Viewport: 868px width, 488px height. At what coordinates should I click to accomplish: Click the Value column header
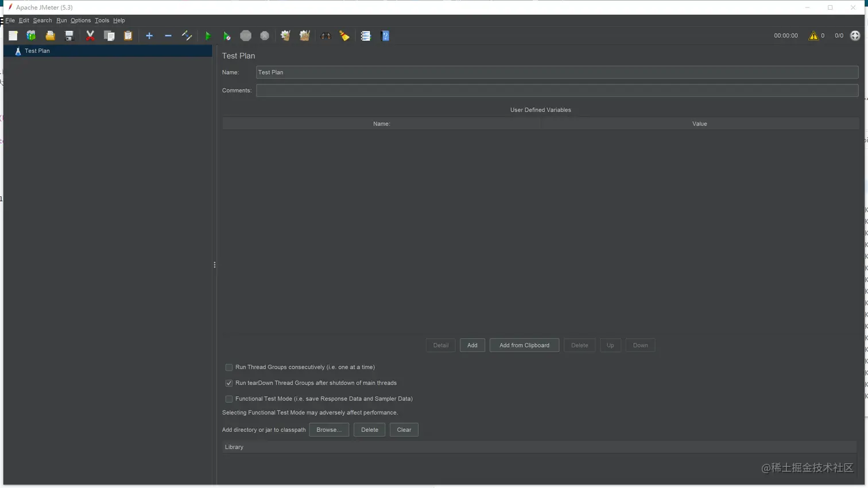(x=699, y=123)
